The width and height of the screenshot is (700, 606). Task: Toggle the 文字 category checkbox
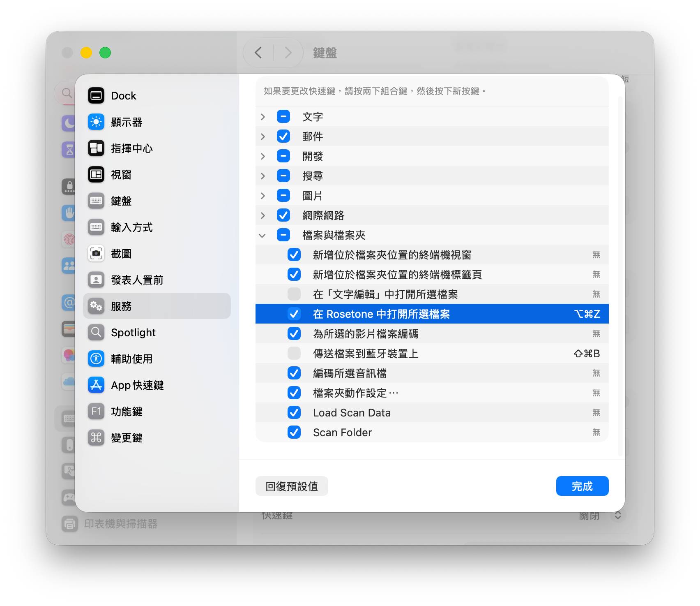[283, 116]
